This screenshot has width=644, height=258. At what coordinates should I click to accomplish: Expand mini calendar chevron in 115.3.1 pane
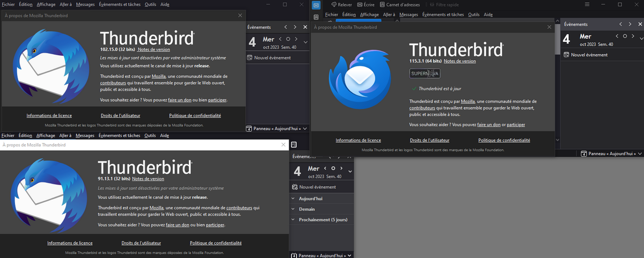pos(641,39)
